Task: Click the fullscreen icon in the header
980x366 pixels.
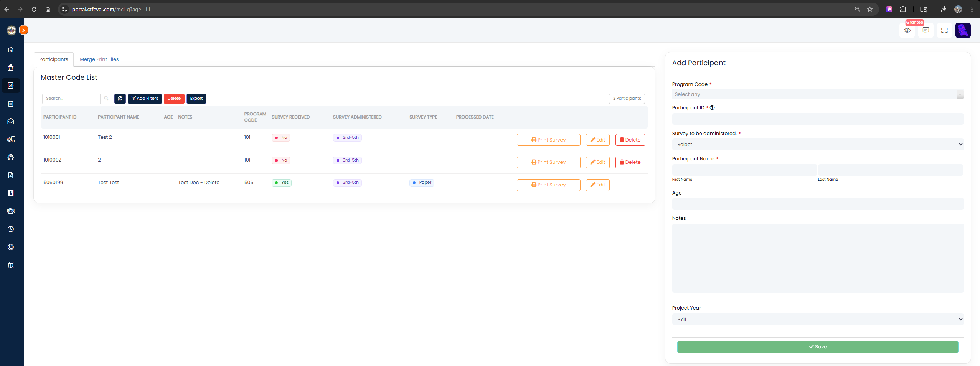Action: coord(944,30)
